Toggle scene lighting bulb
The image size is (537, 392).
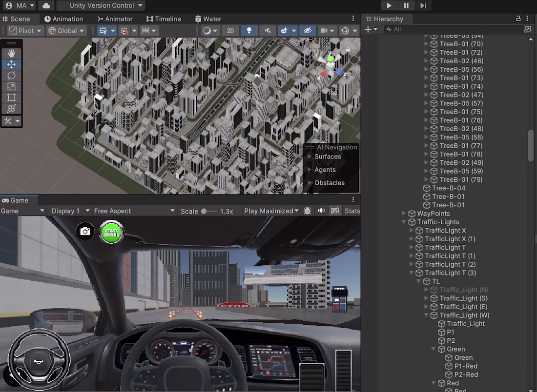[249, 31]
